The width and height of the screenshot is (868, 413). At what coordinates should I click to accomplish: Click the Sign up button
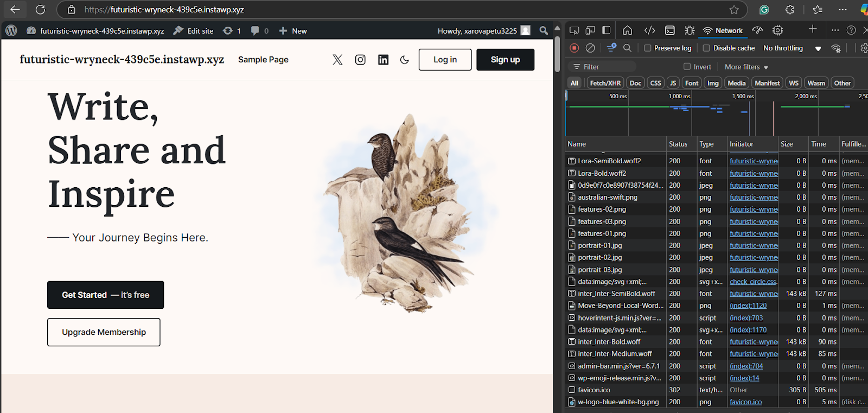click(x=505, y=60)
